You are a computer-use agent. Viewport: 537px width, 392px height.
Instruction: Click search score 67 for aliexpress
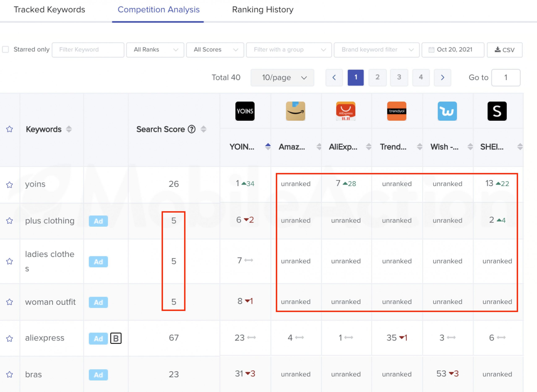click(174, 338)
